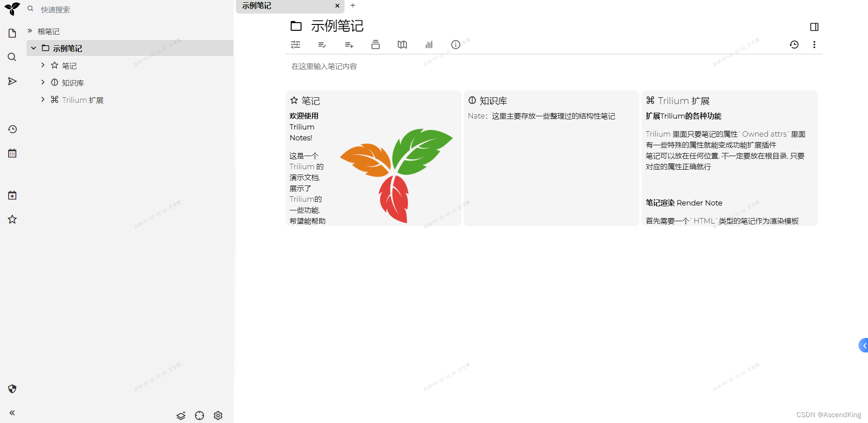Expand the 知识库 tree node

pyautogui.click(x=43, y=82)
